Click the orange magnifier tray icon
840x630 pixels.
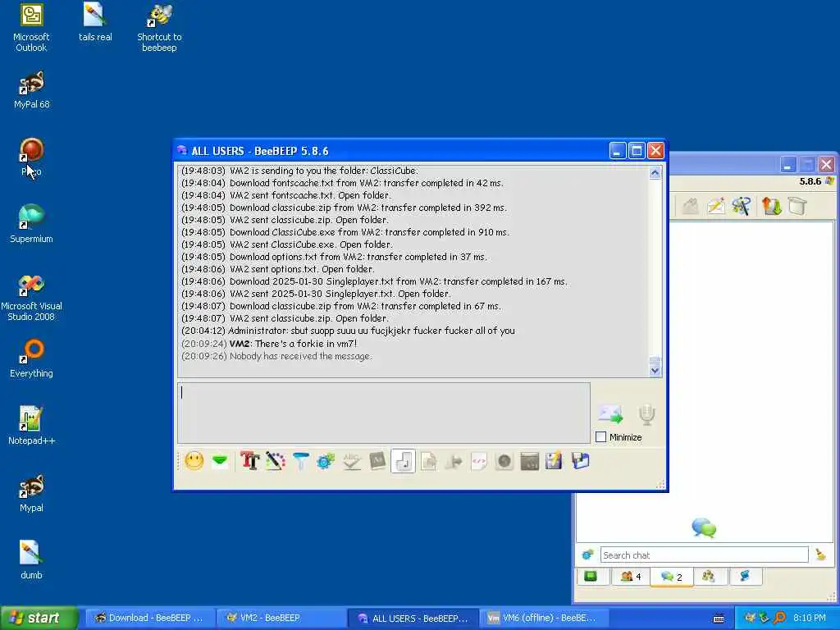click(x=779, y=618)
